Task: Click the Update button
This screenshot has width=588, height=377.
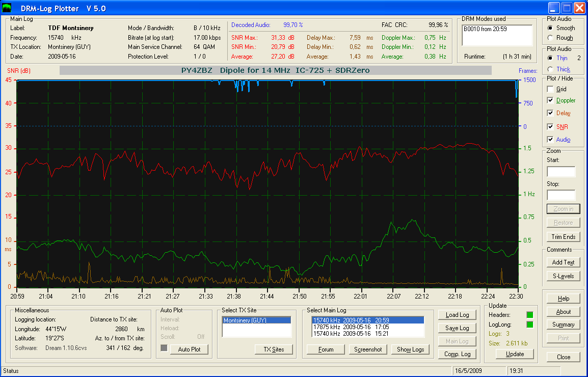Action: click(x=514, y=354)
